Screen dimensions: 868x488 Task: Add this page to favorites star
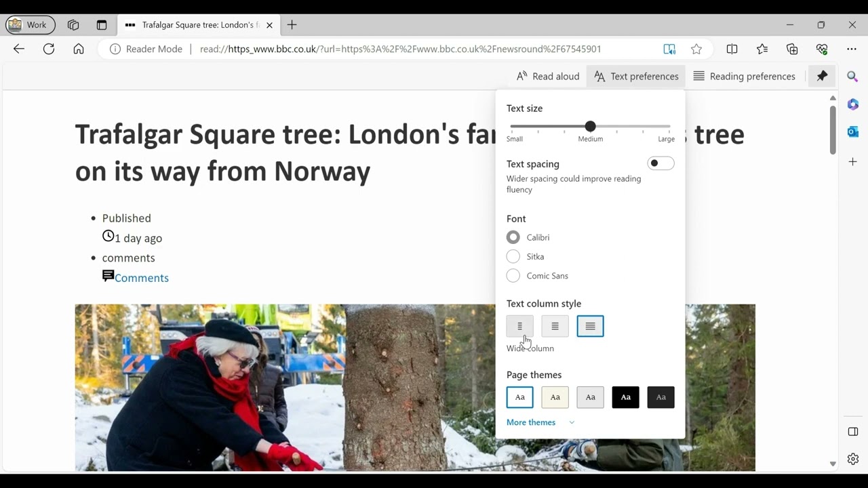coord(696,49)
